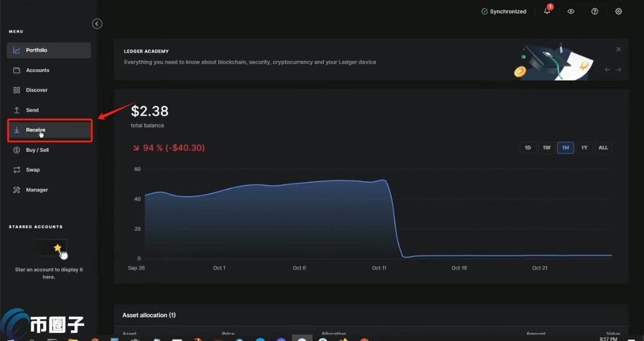
Task: Select the 1W chart range
Action: coord(546,148)
